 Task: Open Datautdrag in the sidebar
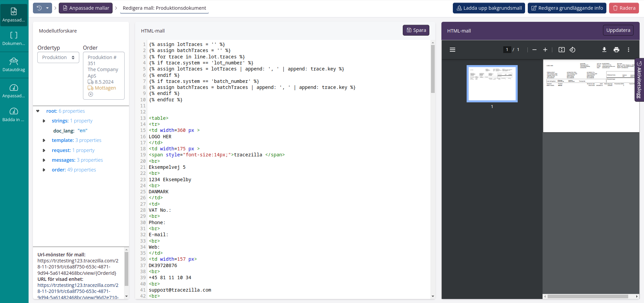coord(14,65)
